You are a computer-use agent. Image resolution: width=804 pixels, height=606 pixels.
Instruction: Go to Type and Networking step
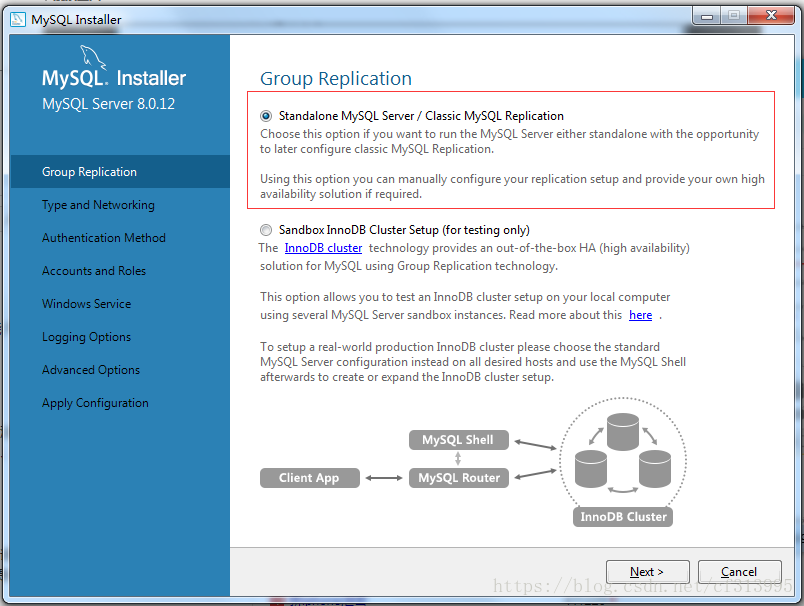98,205
